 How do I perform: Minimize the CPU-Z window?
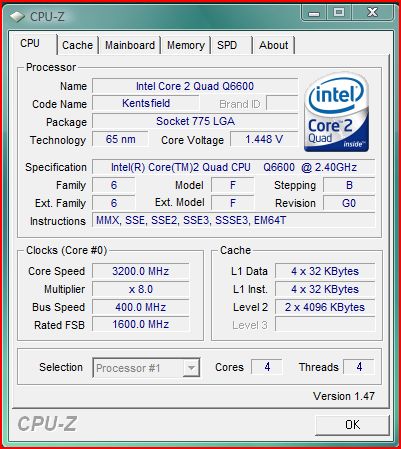tap(314, 13)
